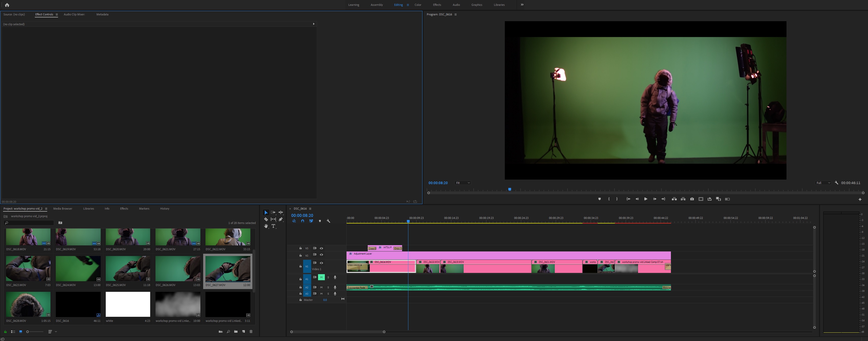
Task: Select the Type tool
Action: pyautogui.click(x=273, y=226)
